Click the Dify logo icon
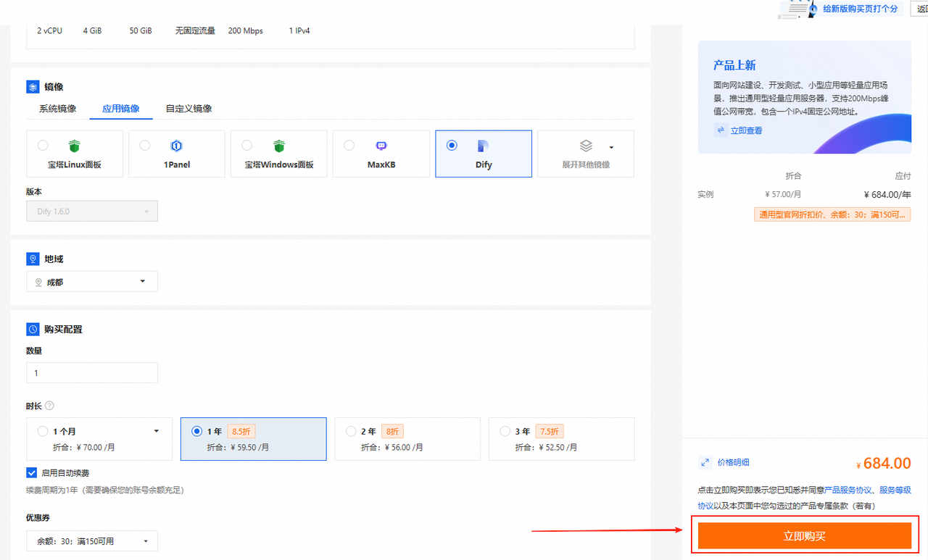This screenshot has width=928, height=560. coord(483,146)
